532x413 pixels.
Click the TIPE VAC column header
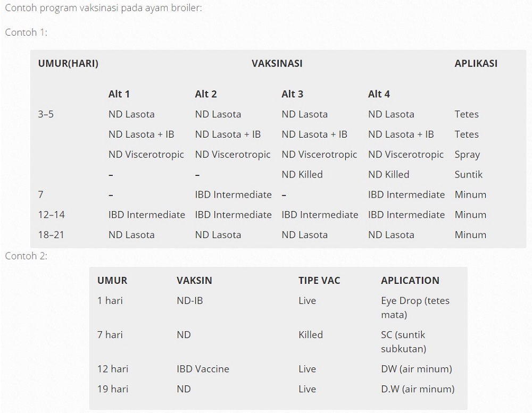click(319, 281)
